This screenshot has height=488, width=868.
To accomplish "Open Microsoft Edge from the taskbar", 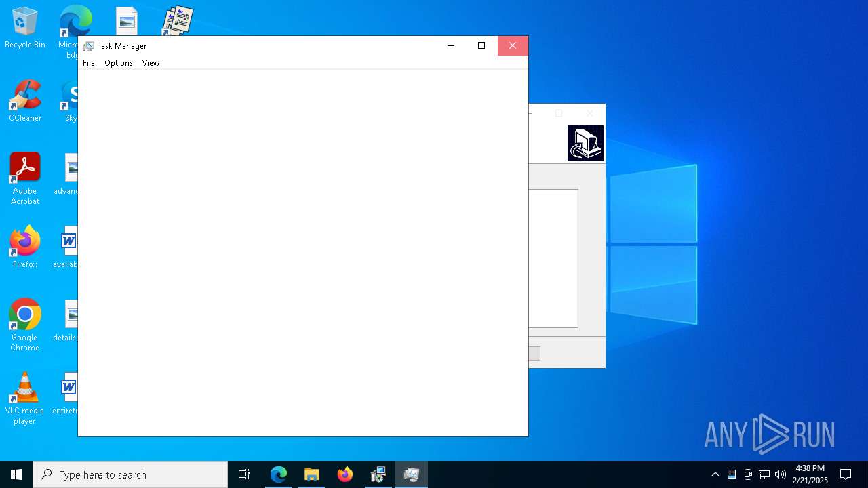I will click(x=278, y=474).
